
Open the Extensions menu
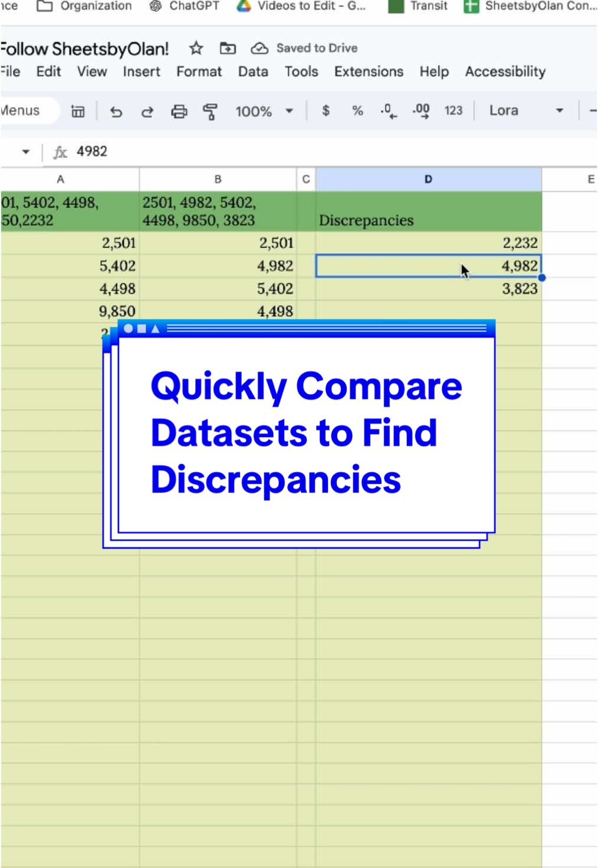click(x=368, y=71)
